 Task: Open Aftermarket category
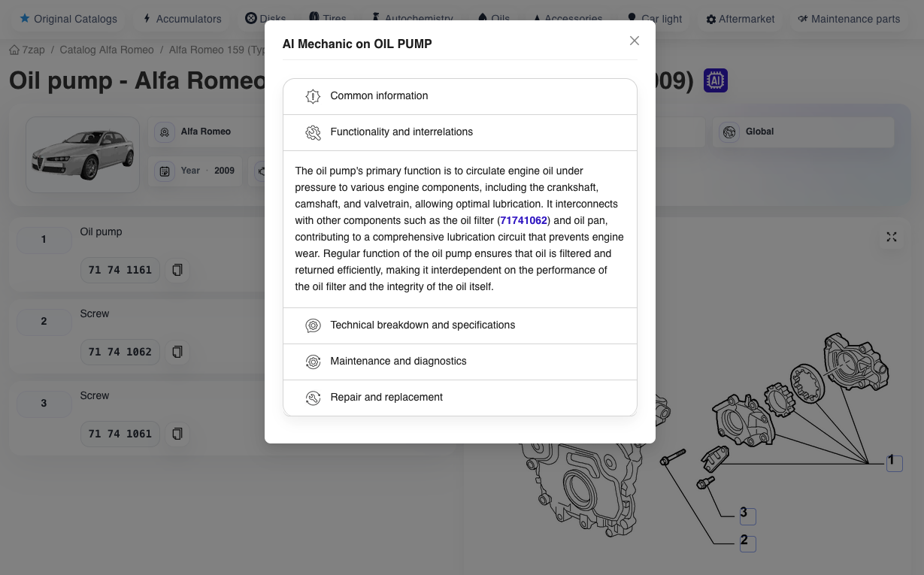[741, 19]
